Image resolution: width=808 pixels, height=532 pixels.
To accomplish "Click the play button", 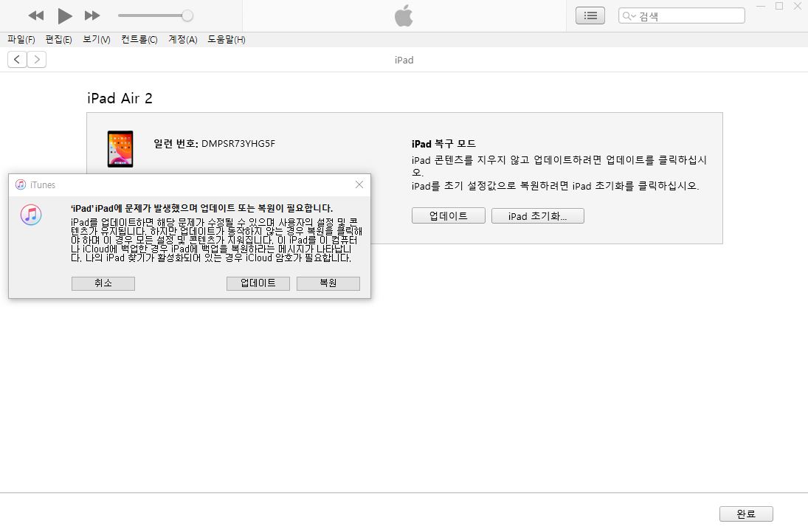I will (64, 16).
